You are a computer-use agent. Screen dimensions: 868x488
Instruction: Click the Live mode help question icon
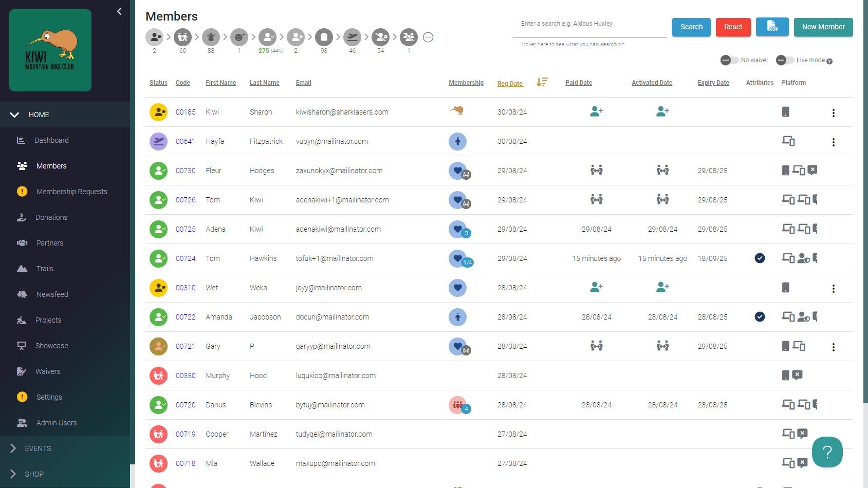[829, 61]
